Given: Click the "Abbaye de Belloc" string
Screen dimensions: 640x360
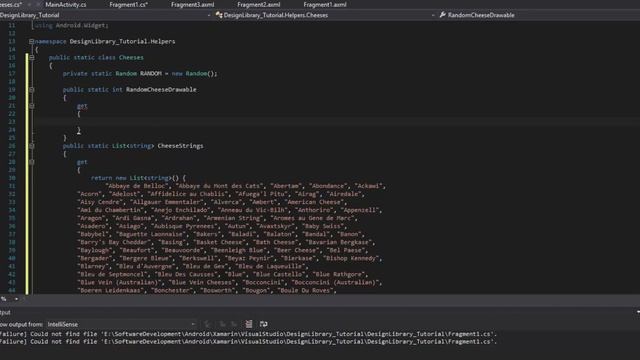Looking at the screenshot, I should click(x=137, y=186).
